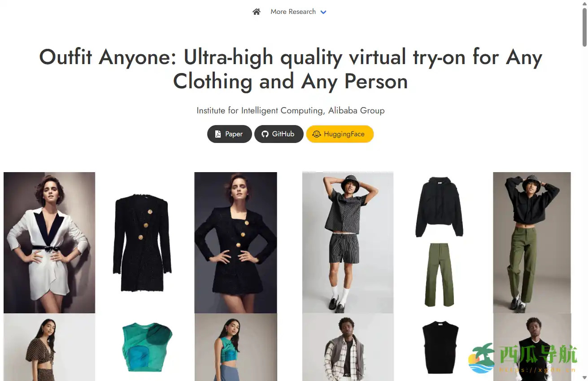The height and width of the screenshot is (381, 588).
Task: Pick the black sweater vest garment
Action: (440, 347)
